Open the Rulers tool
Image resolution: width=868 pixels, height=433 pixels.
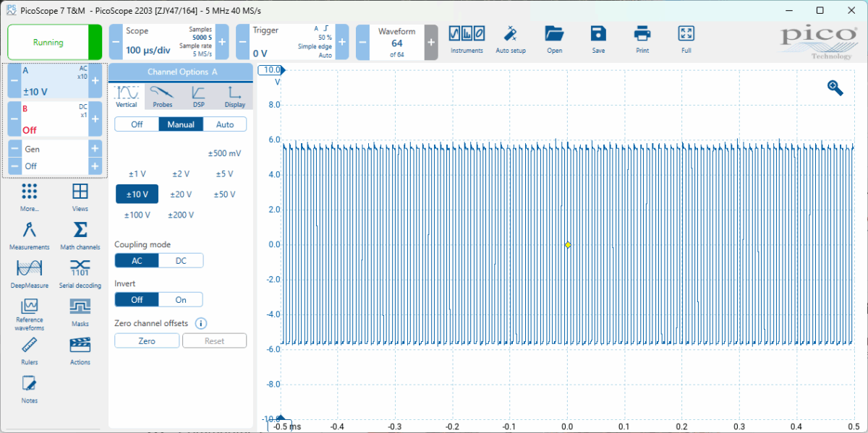pos(29,350)
